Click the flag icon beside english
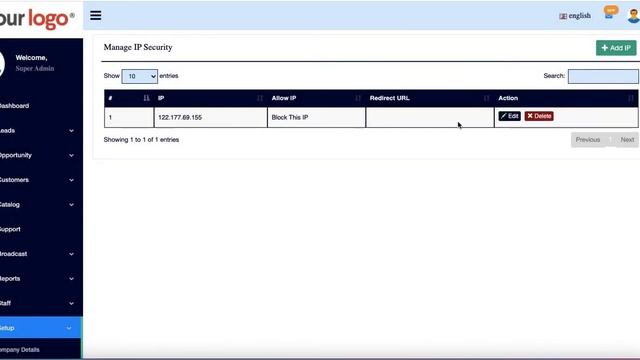 pos(563,16)
